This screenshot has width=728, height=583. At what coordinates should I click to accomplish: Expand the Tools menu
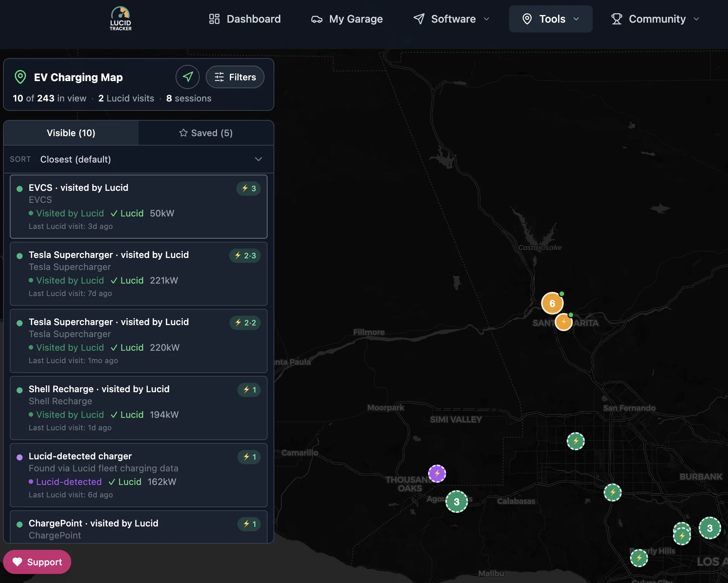click(x=551, y=19)
